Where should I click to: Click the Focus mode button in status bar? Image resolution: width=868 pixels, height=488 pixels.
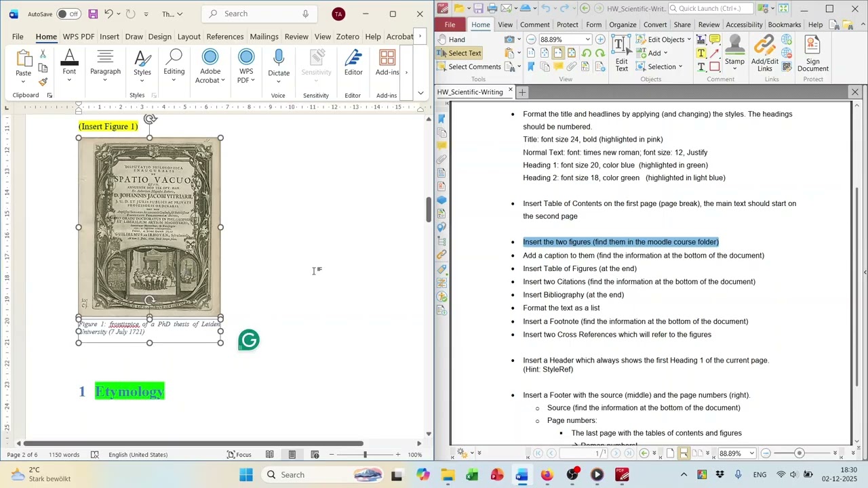(x=239, y=455)
